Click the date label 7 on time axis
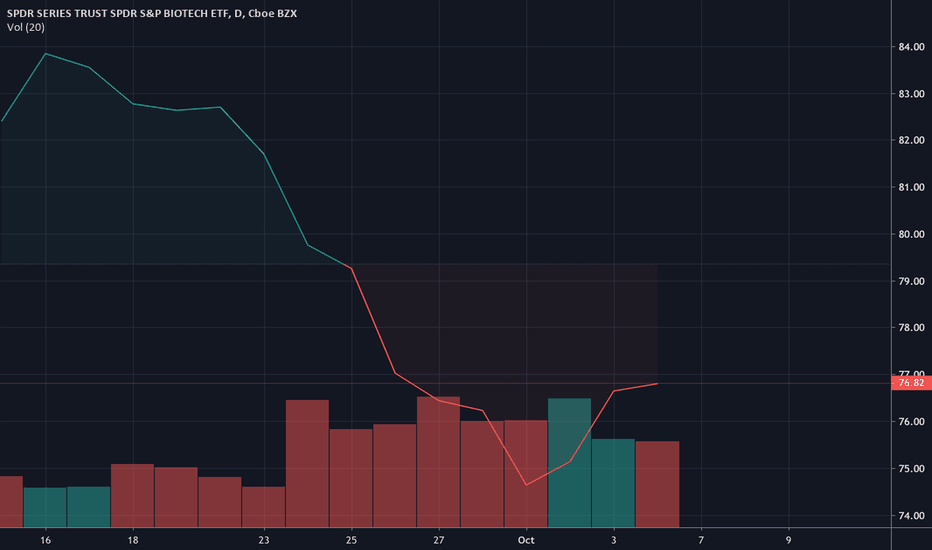The image size is (932, 550). (701, 540)
